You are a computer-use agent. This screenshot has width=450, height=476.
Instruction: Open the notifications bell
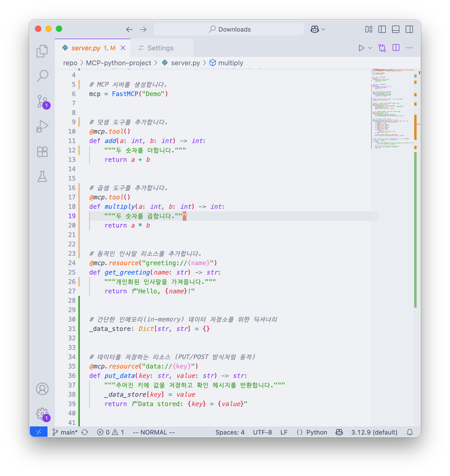click(x=410, y=432)
